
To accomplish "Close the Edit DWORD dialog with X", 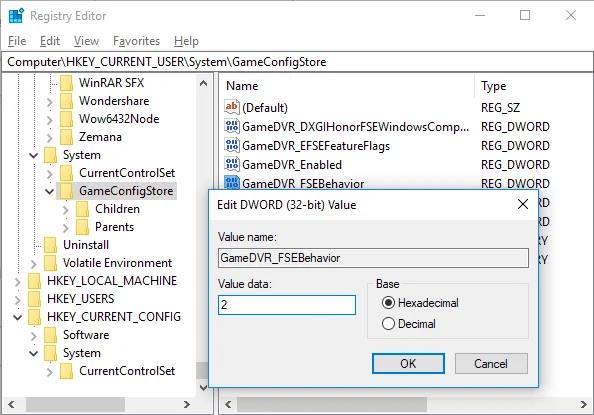I will 523,204.
